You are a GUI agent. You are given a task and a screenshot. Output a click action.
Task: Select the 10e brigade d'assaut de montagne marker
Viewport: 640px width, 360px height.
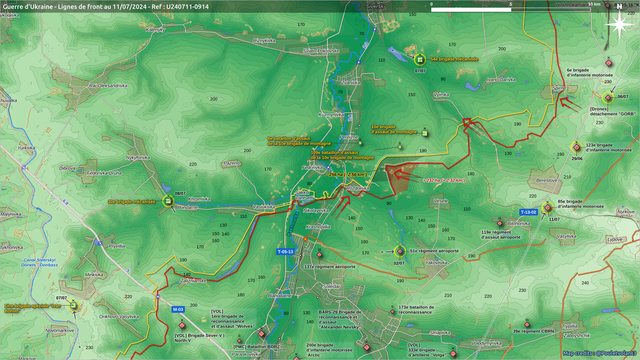pos(424,133)
